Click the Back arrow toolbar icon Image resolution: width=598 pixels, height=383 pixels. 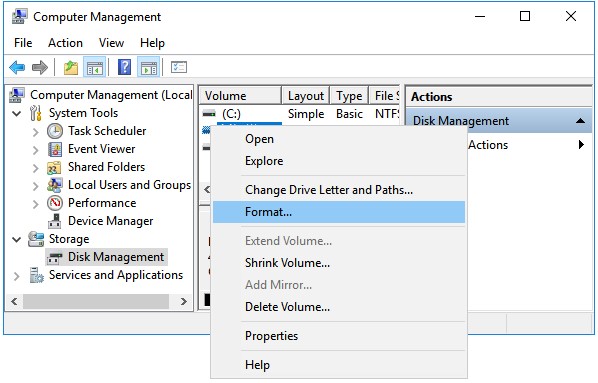(17, 68)
